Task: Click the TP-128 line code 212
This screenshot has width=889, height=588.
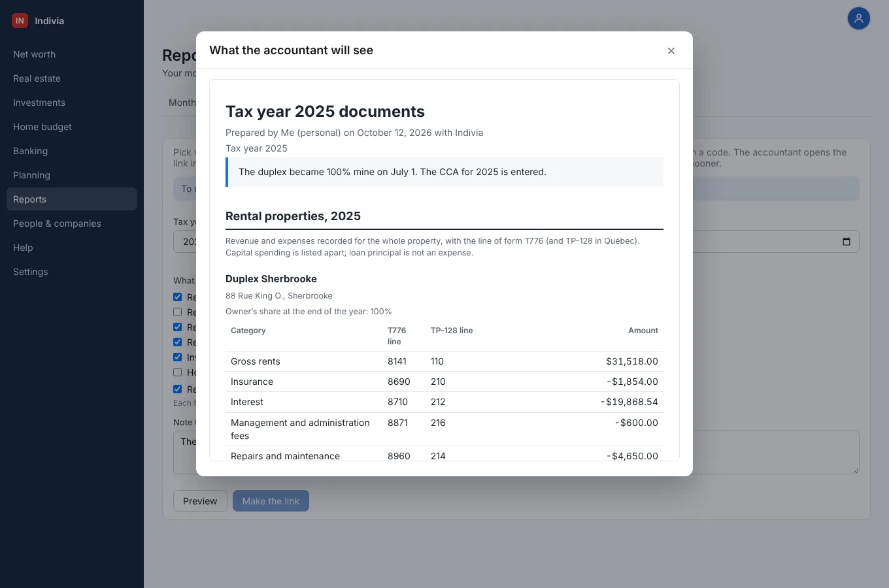Action: [438, 402]
